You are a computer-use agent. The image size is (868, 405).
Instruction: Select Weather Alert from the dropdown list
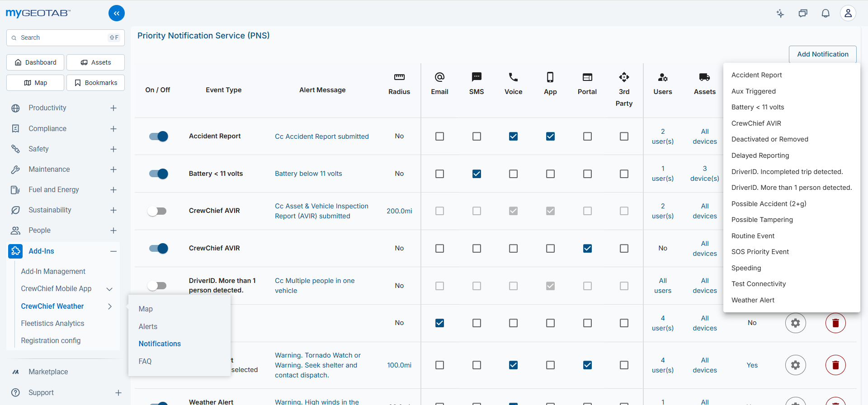pyautogui.click(x=753, y=300)
